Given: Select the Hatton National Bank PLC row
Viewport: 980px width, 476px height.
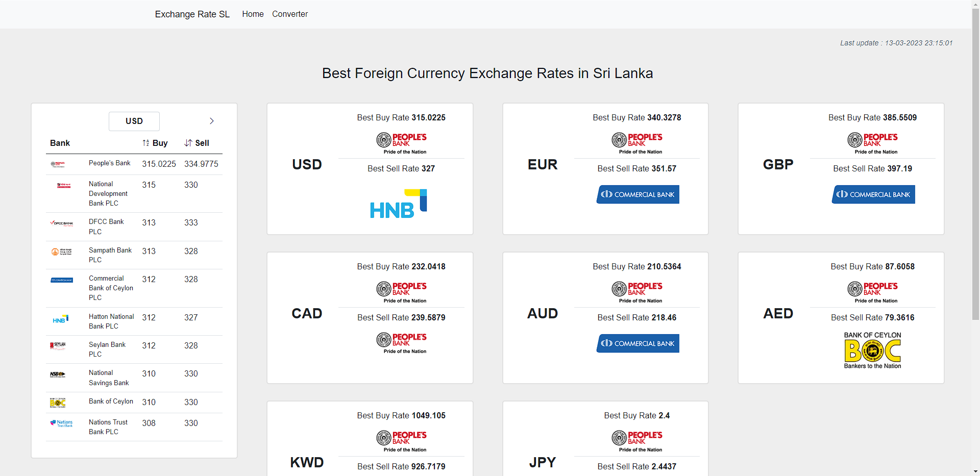Looking at the screenshot, I should click(x=134, y=321).
